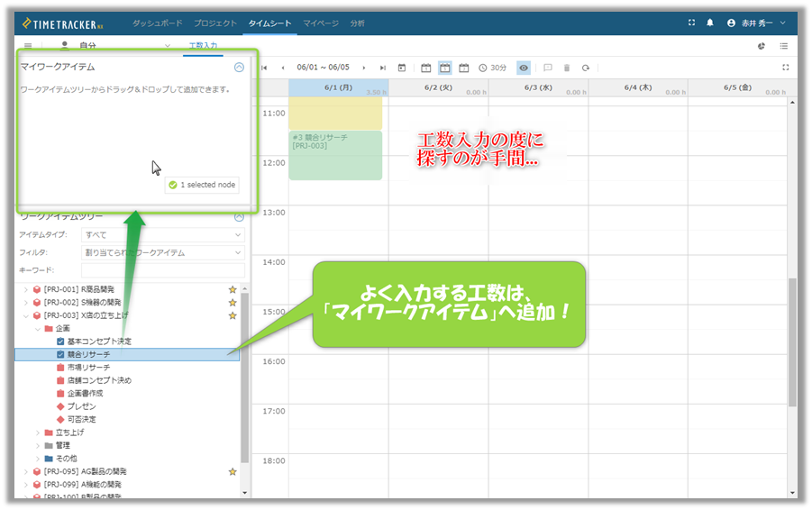The width and height of the screenshot is (812, 510).
Task: Toggle browser fullscreen icon in top header
Action: click(691, 23)
